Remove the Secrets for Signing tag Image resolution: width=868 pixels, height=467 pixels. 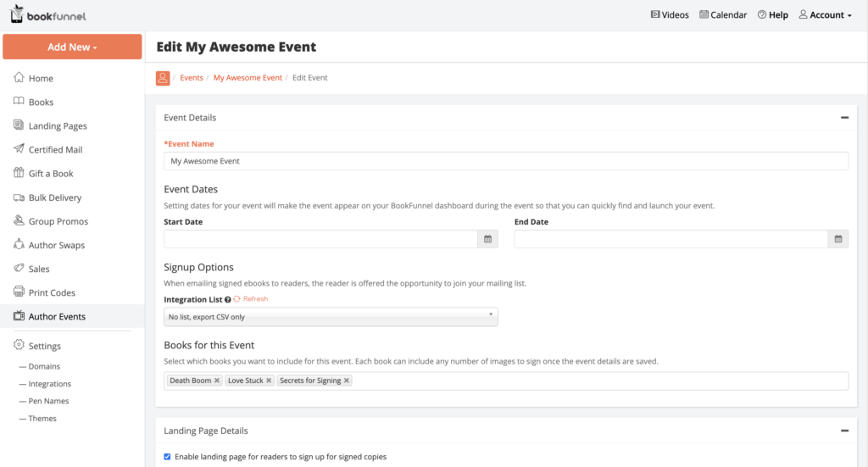pos(347,381)
